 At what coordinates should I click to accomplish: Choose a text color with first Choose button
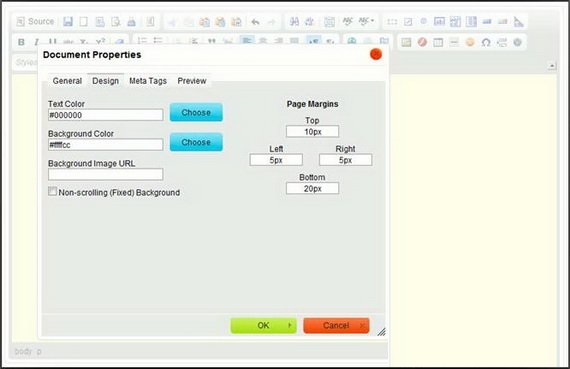[x=196, y=112]
